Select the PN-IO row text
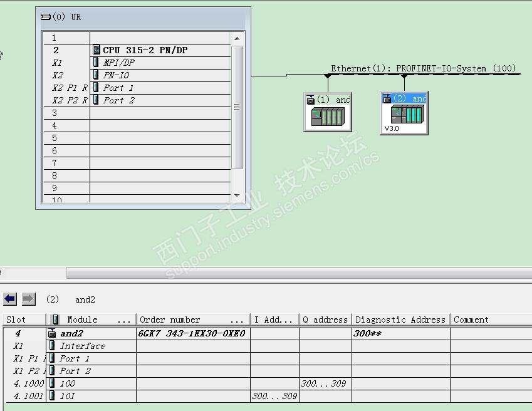Image resolution: width=532 pixels, height=411 pixels. point(117,75)
